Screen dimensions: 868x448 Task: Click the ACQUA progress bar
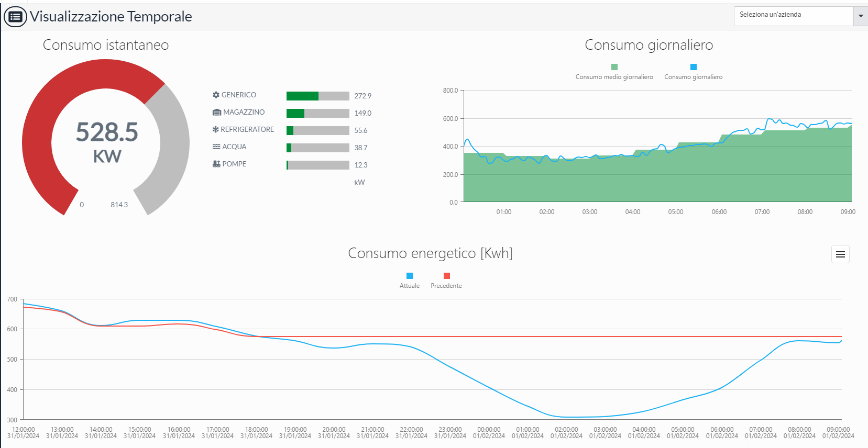click(x=318, y=148)
